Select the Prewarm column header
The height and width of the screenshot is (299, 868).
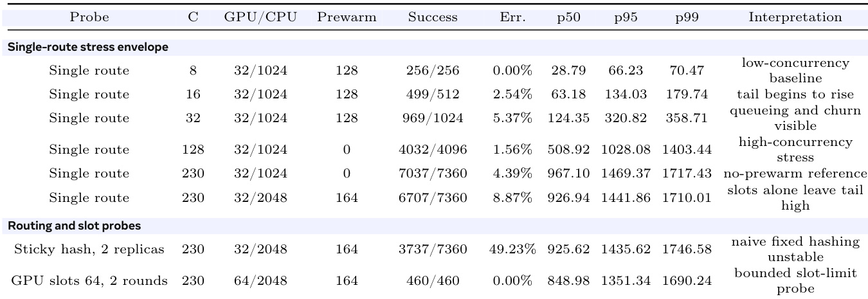click(347, 17)
